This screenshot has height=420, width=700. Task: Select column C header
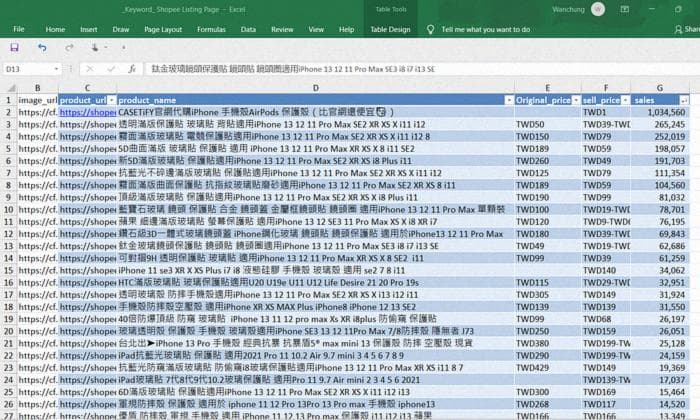click(x=88, y=88)
